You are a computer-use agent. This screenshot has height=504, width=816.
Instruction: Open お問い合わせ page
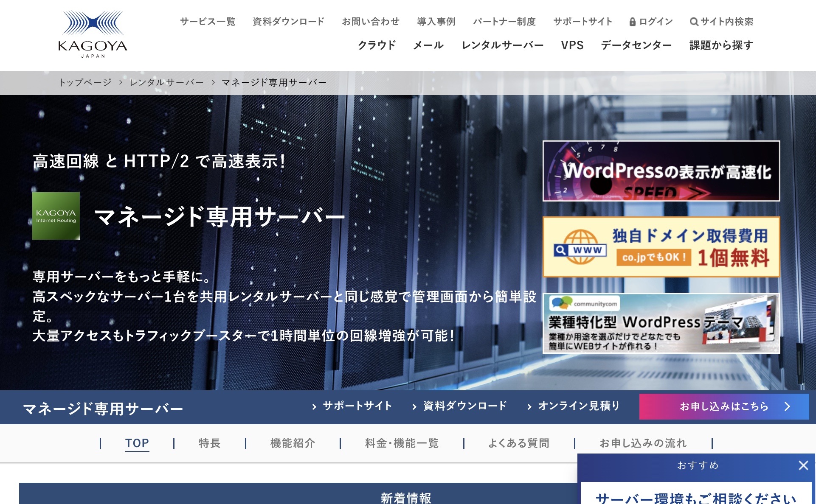371,22
